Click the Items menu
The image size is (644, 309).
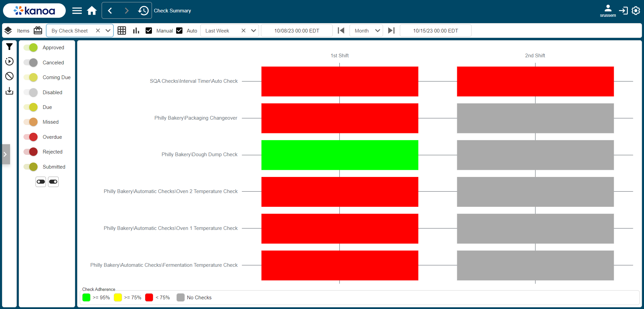point(23,30)
